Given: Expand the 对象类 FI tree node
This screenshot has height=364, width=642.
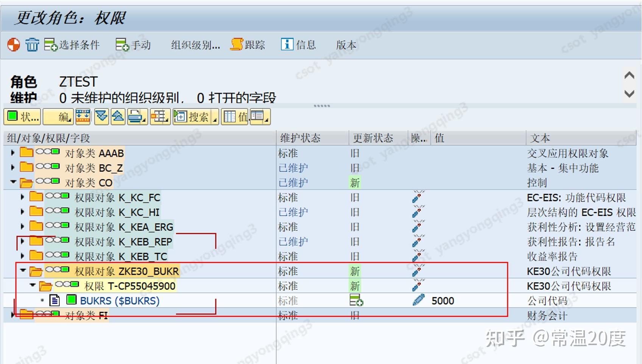Looking at the screenshot, I should click(x=12, y=315).
